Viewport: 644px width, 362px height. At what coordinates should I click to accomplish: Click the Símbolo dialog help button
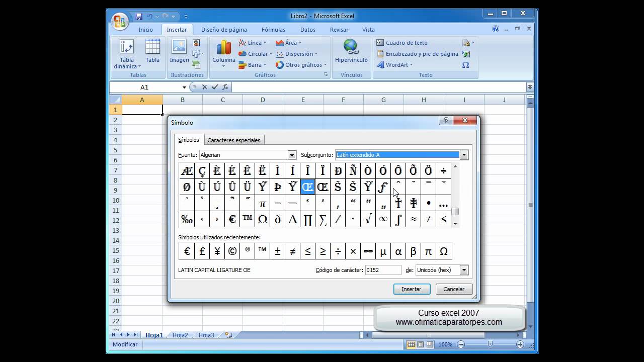pos(445,120)
